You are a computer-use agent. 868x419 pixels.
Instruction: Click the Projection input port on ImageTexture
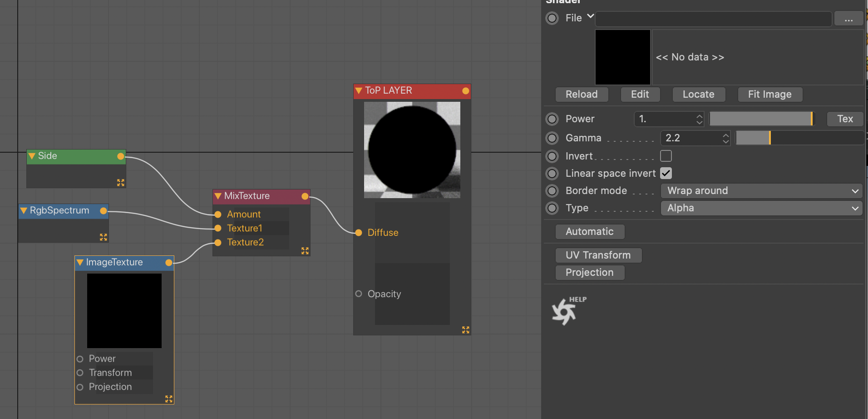(80, 387)
